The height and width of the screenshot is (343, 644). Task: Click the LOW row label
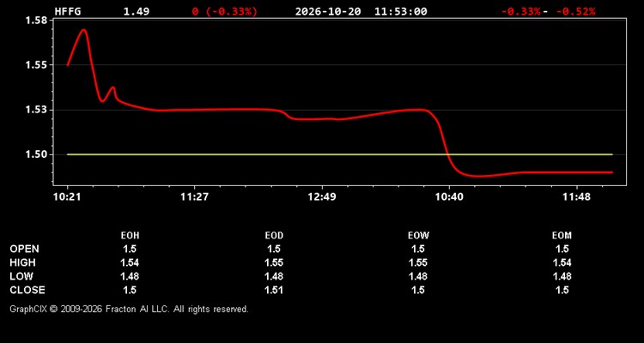point(21,276)
